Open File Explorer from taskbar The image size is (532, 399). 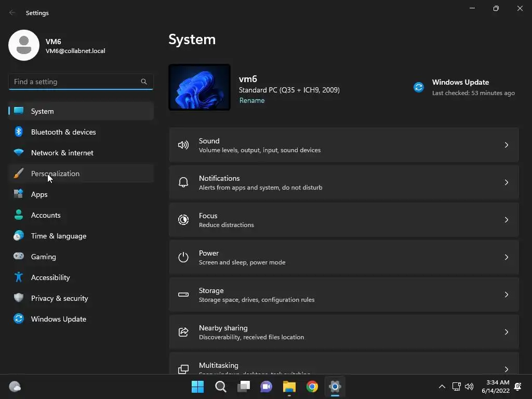tap(289, 387)
